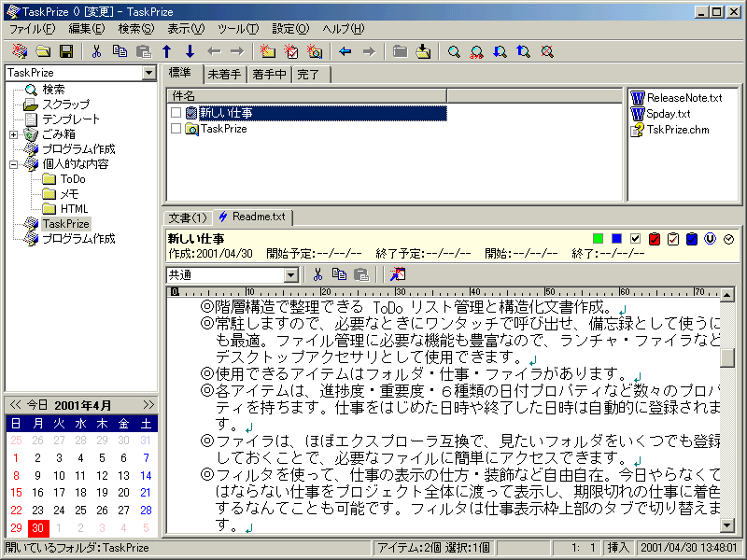Go to previous month in calendar
747x560 pixels.
(x=15, y=405)
